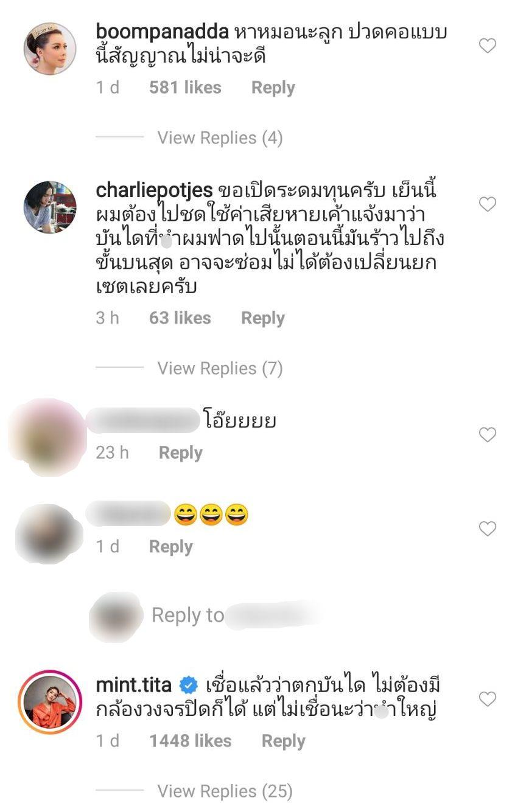Open boompanadda's profile picture

[50, 49]
